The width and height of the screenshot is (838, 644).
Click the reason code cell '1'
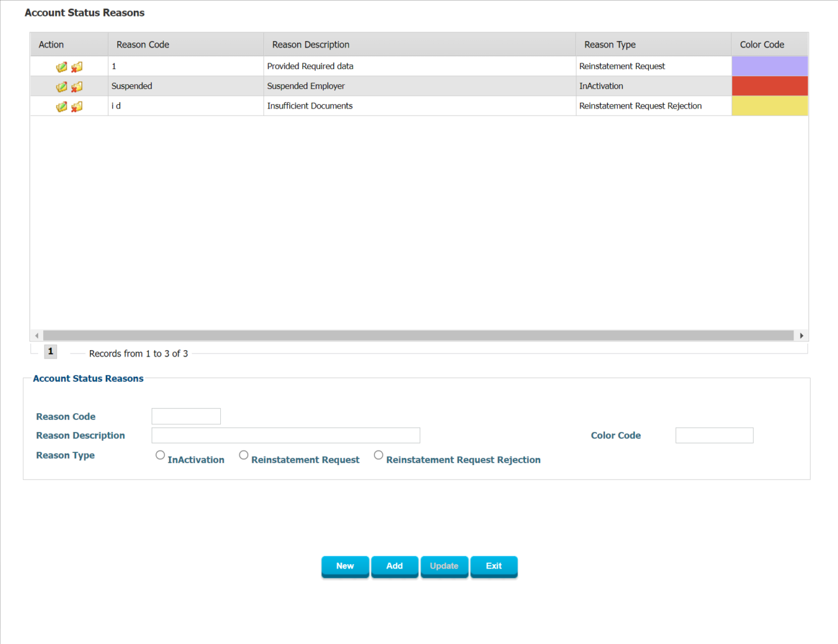click(x=186, y=66)
